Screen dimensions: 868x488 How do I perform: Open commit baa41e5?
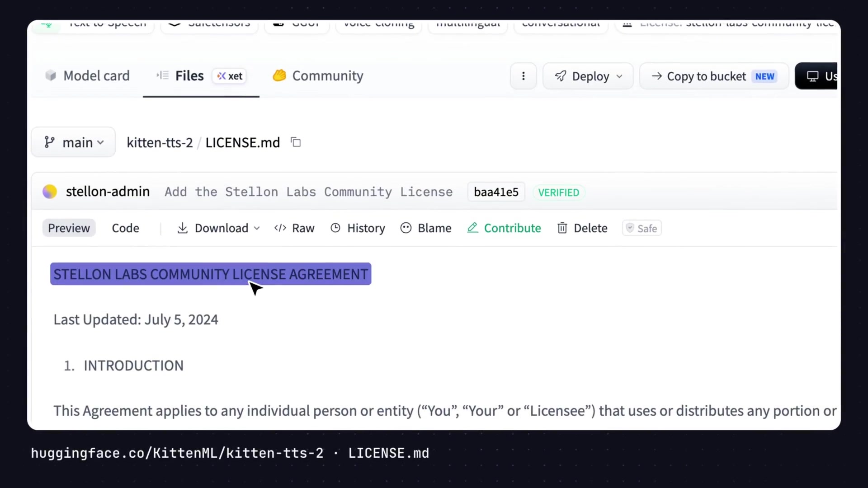tap(496, 192)
